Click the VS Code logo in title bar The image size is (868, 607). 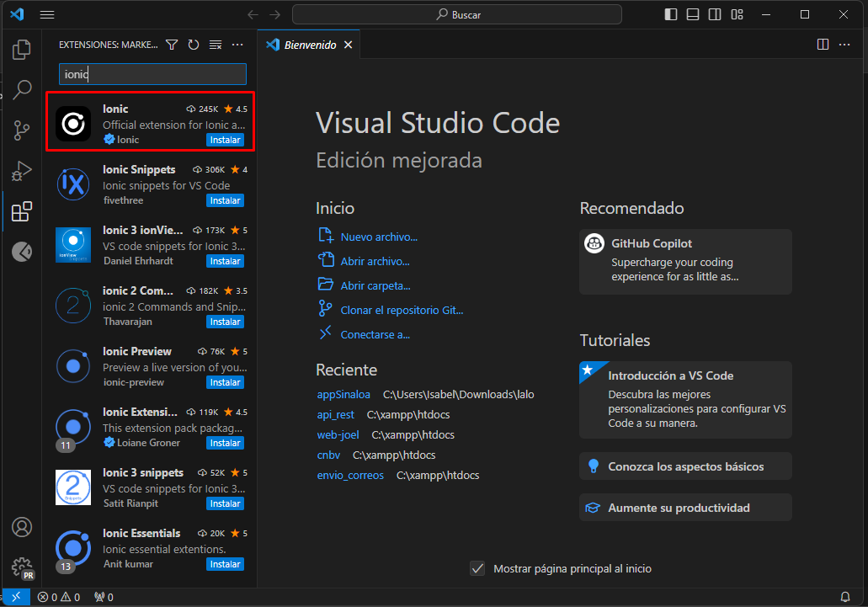click(17, 14)
